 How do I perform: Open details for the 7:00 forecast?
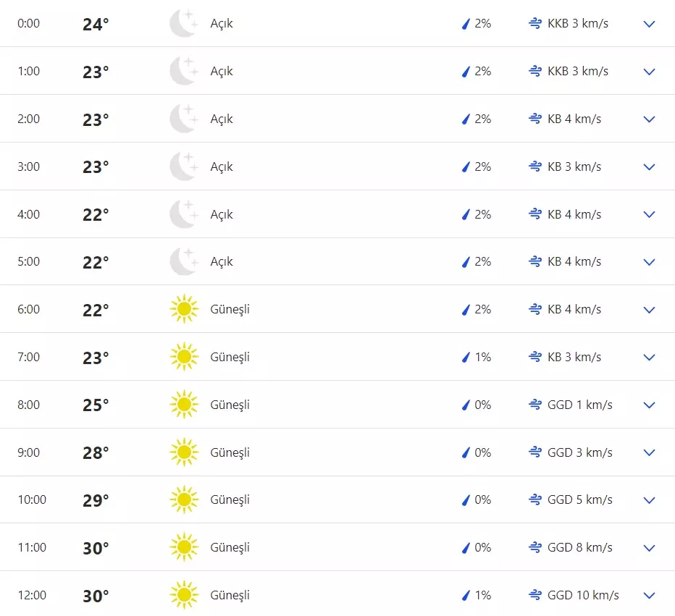click(x=649, y=358)
